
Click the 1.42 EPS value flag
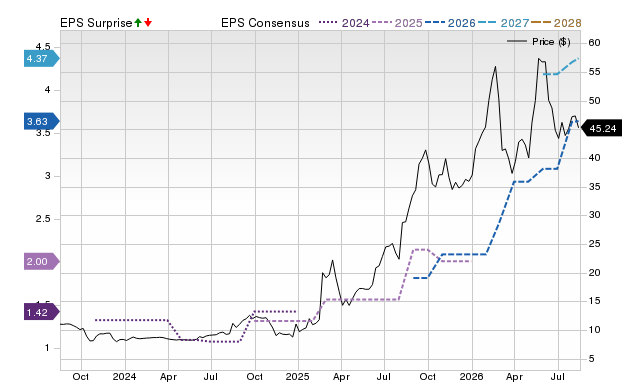point(42,312)
